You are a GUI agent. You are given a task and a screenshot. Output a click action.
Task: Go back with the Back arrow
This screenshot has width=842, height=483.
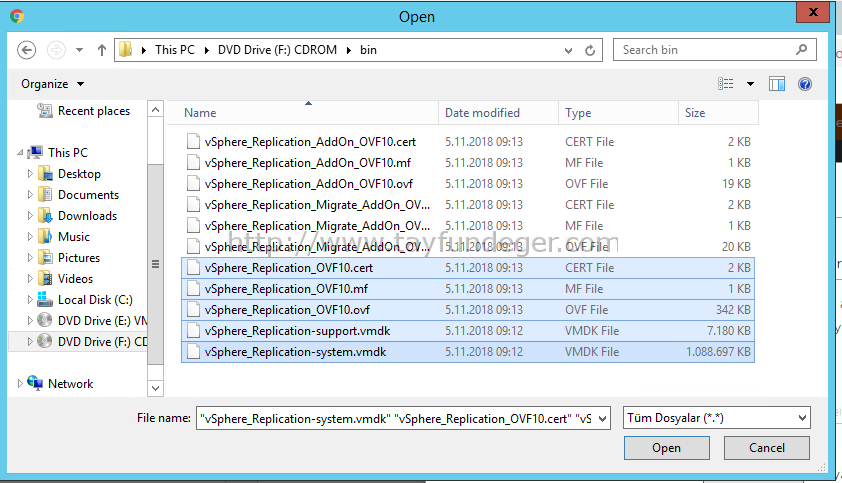click(26, 50)
